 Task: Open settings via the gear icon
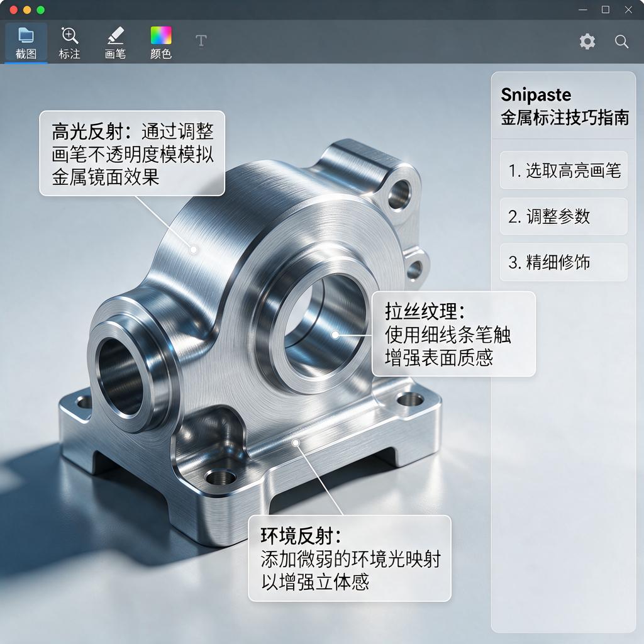coord(587,42)
